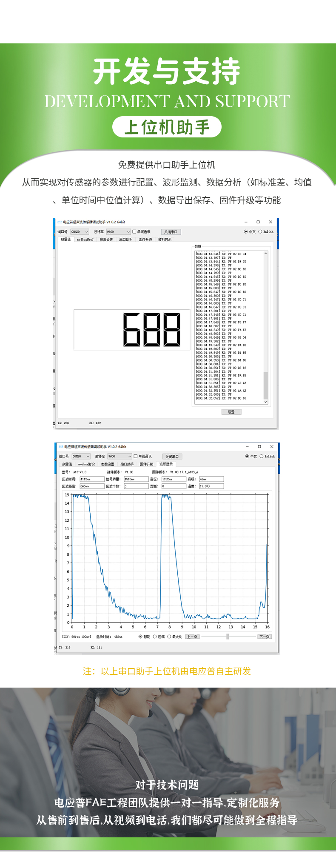Click the waveform page slider handle

pos(228,637)
